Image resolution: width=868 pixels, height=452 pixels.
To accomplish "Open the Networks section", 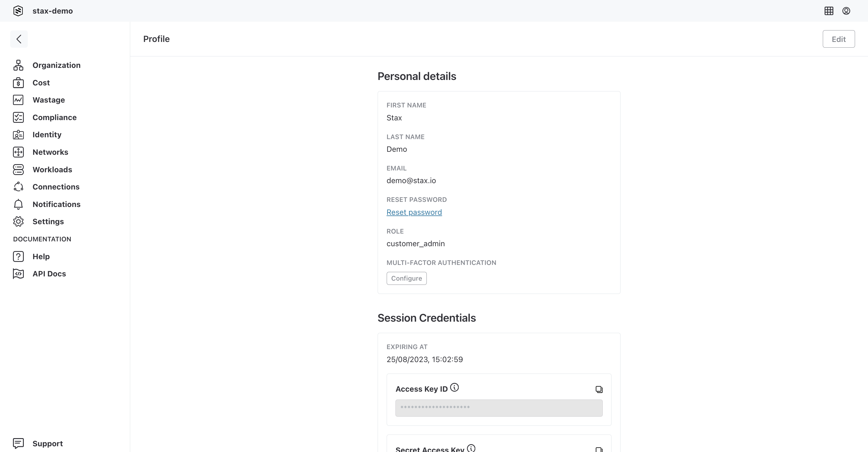I will click(50, 152).
